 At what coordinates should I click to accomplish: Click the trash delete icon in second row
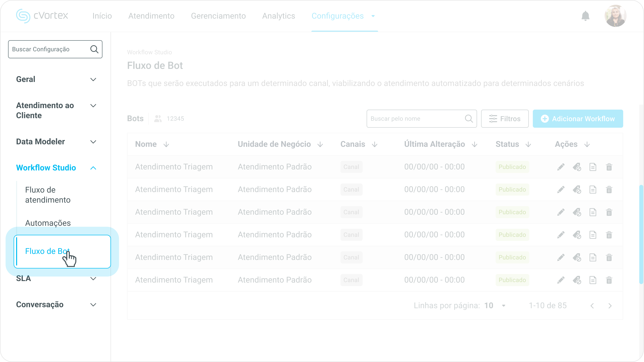click(609, 190)
